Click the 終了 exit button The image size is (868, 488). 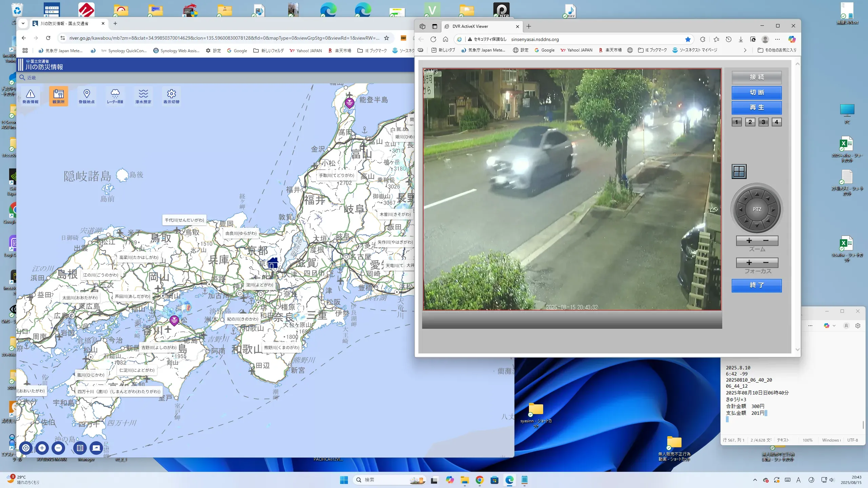pos(756,285)
